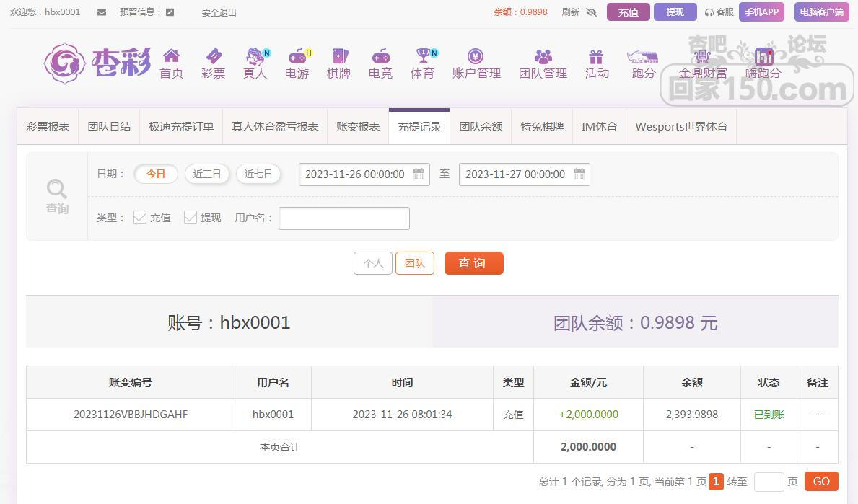Screen dimensions: 858x504
Task: Switch to the 彩票报表 tab
Action: pos(48,126)
